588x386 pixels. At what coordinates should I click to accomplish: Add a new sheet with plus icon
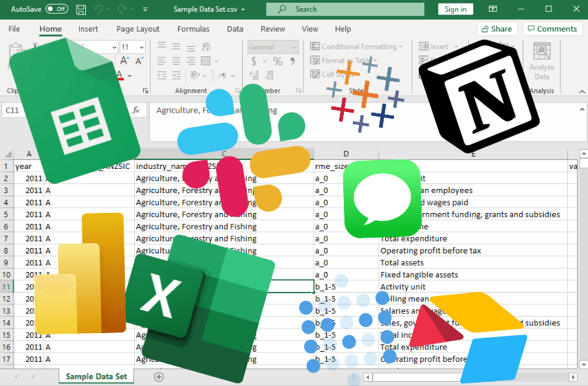point(159,376)
